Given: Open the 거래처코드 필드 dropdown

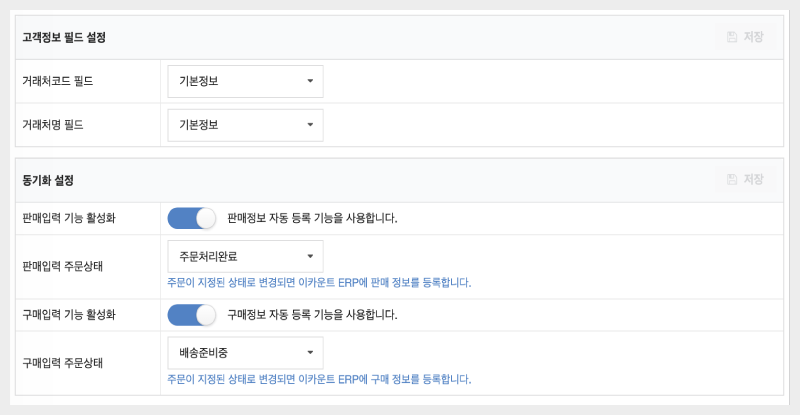Looking at the screenshot, I should coord(245,81).
